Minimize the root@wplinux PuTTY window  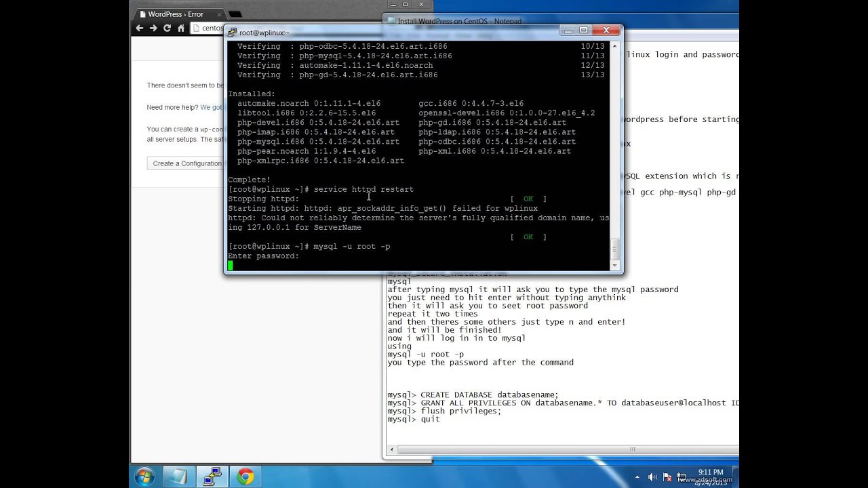click(x=567, y=30)
